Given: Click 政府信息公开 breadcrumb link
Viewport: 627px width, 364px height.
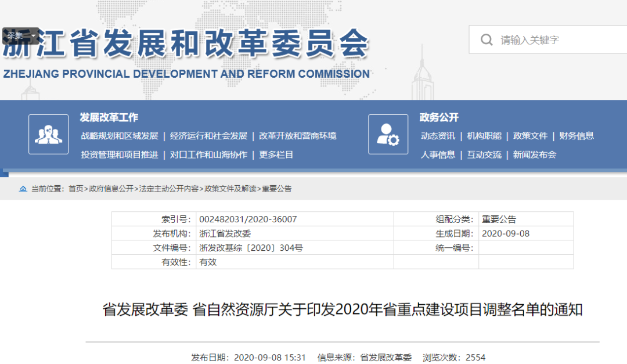Looking at the screenshot, I should click(111, 189).
